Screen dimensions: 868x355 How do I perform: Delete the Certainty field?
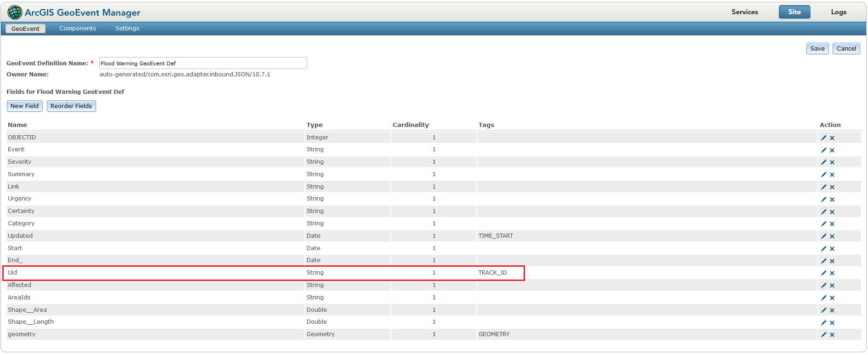point(832,212)
